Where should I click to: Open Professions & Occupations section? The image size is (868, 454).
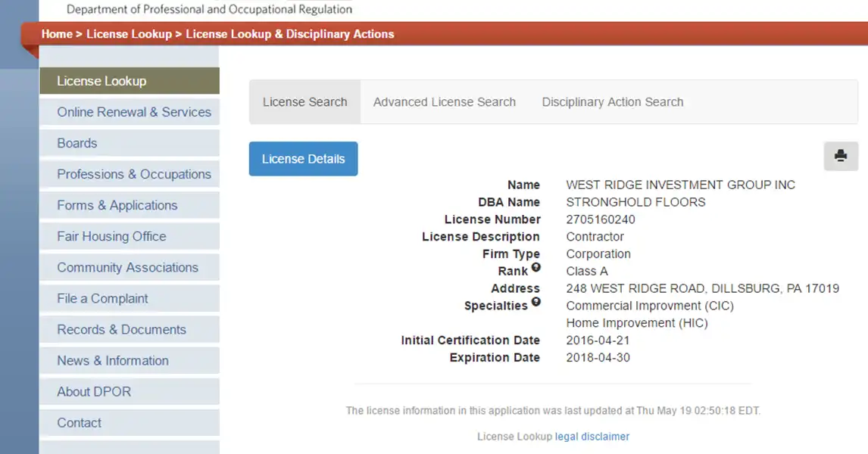coord(130,173)
